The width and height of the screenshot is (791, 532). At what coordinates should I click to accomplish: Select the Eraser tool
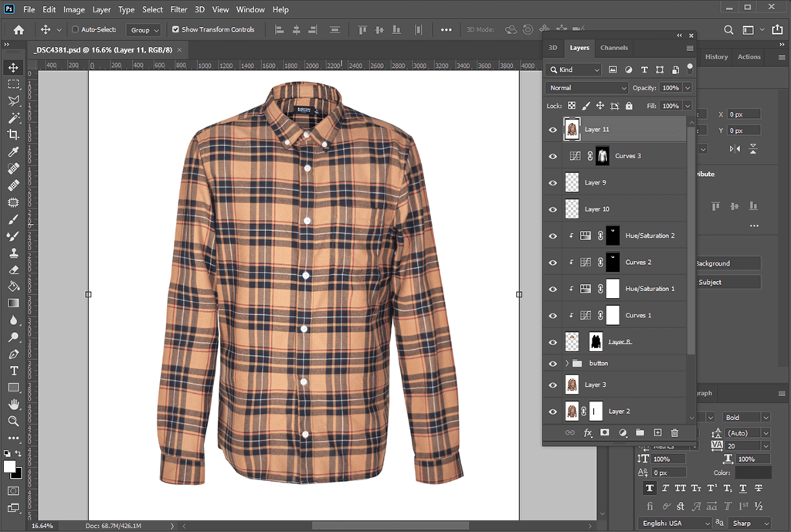coord(14,269)
